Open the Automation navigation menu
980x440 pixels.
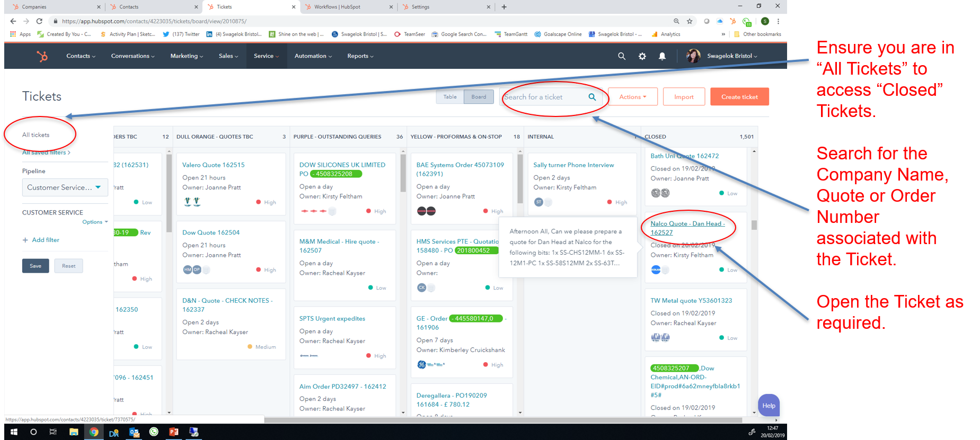click(x=313, y=56)
